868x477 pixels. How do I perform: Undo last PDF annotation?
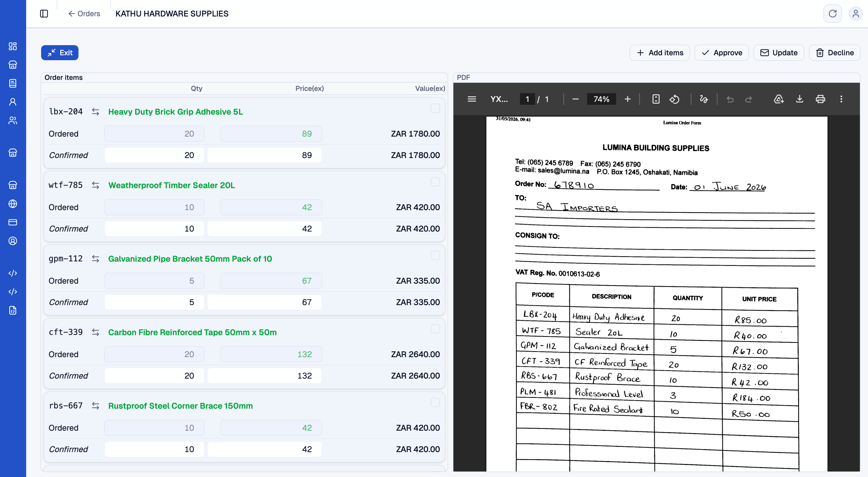pos(730,99)
